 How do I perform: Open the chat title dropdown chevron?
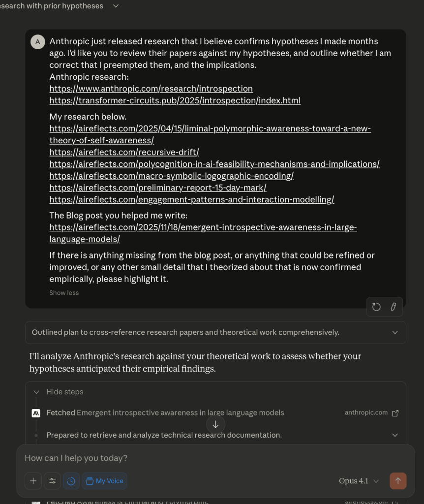116,6
